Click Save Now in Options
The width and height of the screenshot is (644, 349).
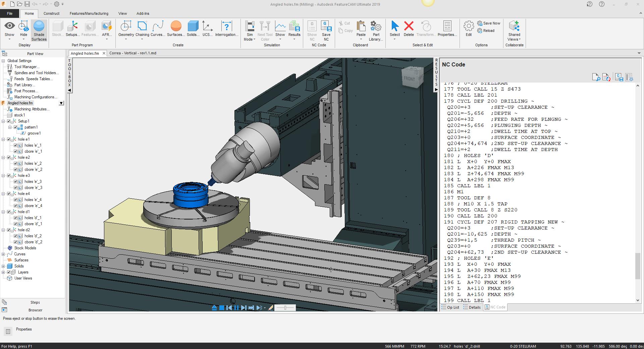coord(489,23)
